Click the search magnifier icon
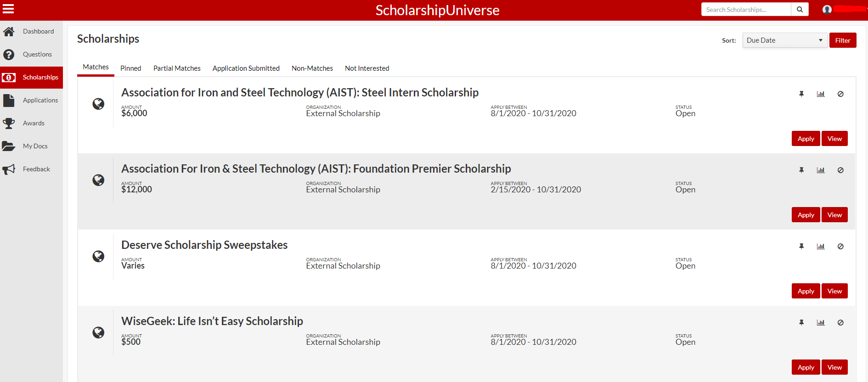Viewport: 868px width, 382px height. tap(800, 10)
